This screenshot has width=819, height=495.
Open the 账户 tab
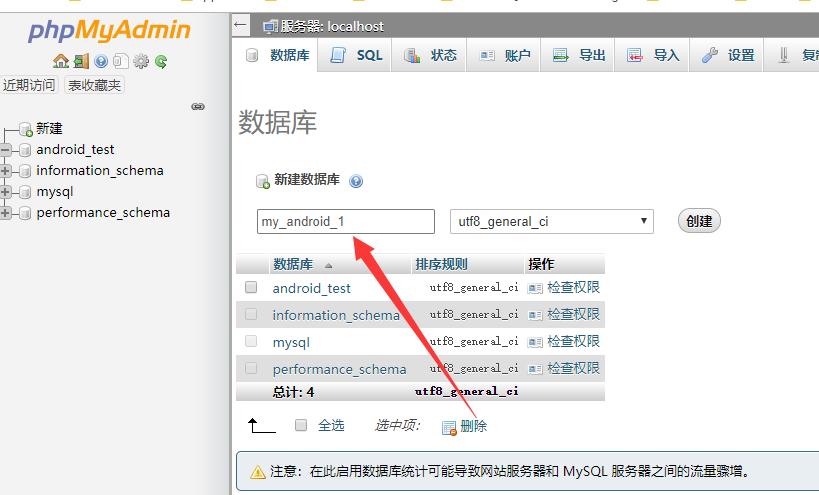click(x=505, y=55)
